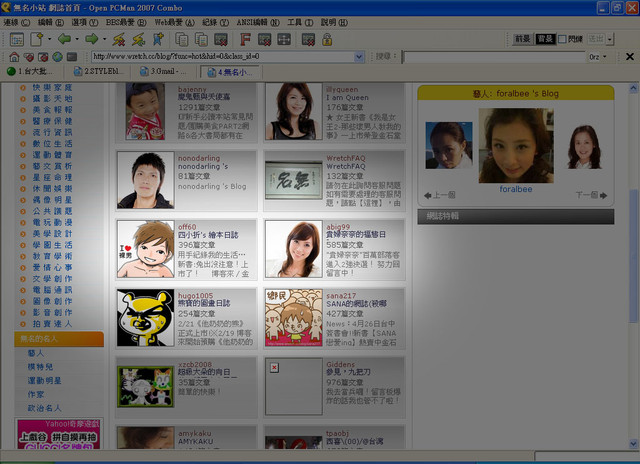Open the 政治名人 sidebar link
The height and width of the screenshot is (464, 640).
(44, 408)
